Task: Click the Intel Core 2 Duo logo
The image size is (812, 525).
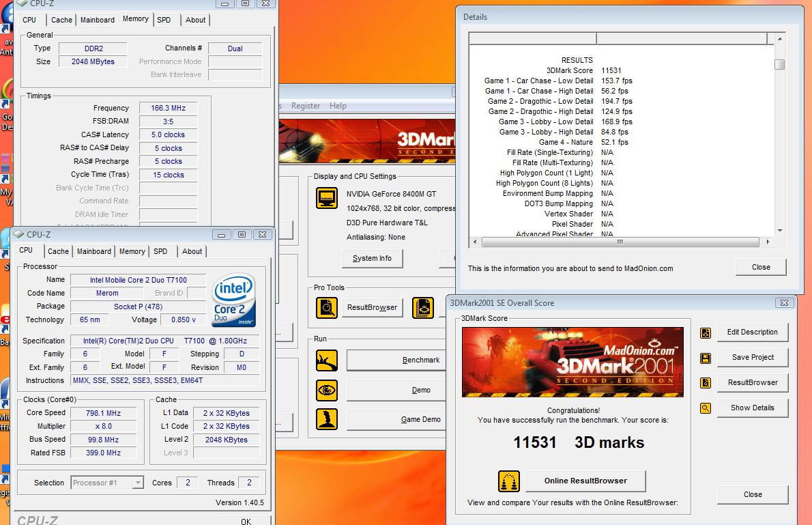Action: point(233,300)
